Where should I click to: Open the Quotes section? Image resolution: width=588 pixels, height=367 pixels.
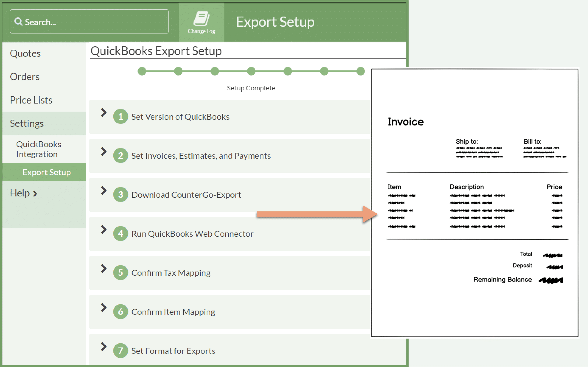click(x=25, y=53)
